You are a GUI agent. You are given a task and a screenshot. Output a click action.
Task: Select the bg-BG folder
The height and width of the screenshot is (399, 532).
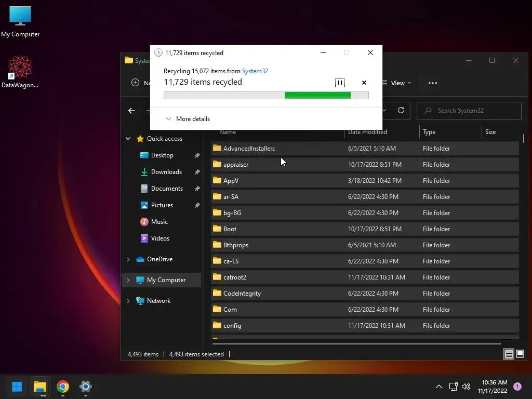(x=365, y=212)
